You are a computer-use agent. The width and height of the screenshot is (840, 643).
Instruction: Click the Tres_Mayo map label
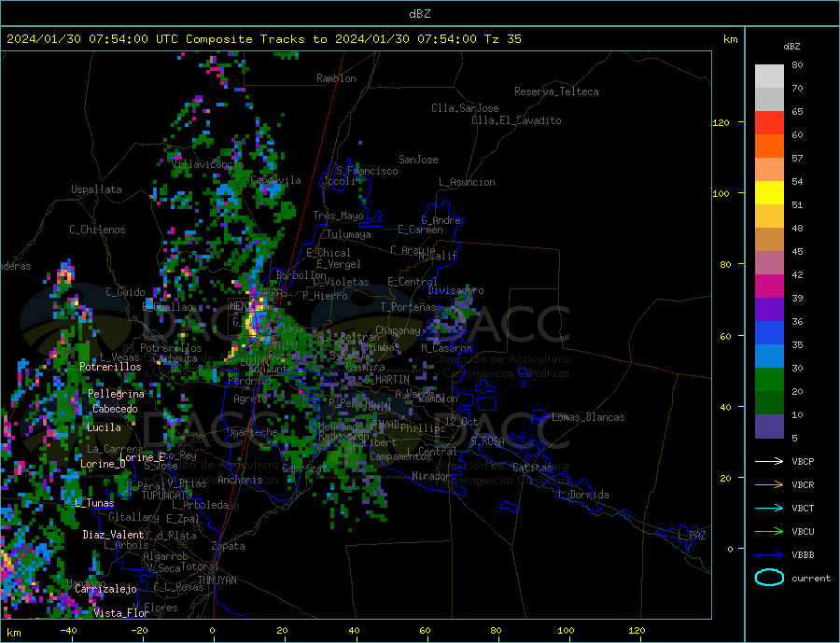[338, 216]
